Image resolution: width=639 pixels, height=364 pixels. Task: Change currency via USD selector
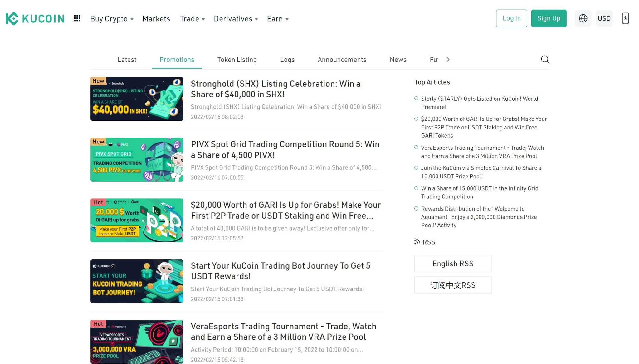(604, 18)
